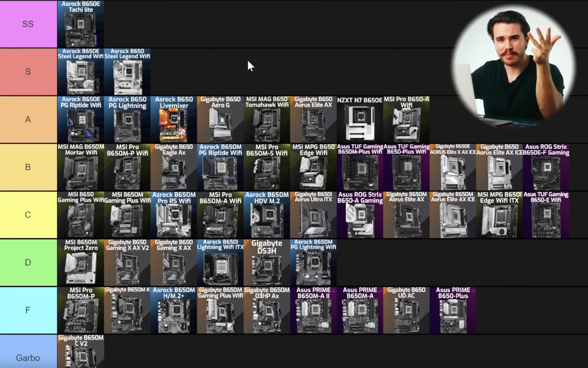
Task: Select Asrock B650 PG Lightning board
Action: click(x=127, y=119)
